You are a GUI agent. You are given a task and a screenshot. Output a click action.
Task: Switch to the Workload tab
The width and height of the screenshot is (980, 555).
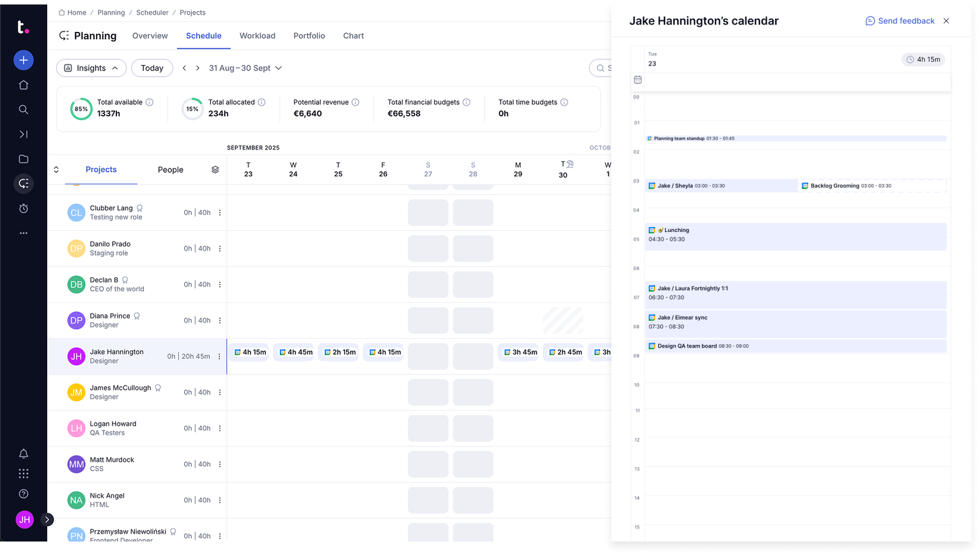tap(257, 36)
